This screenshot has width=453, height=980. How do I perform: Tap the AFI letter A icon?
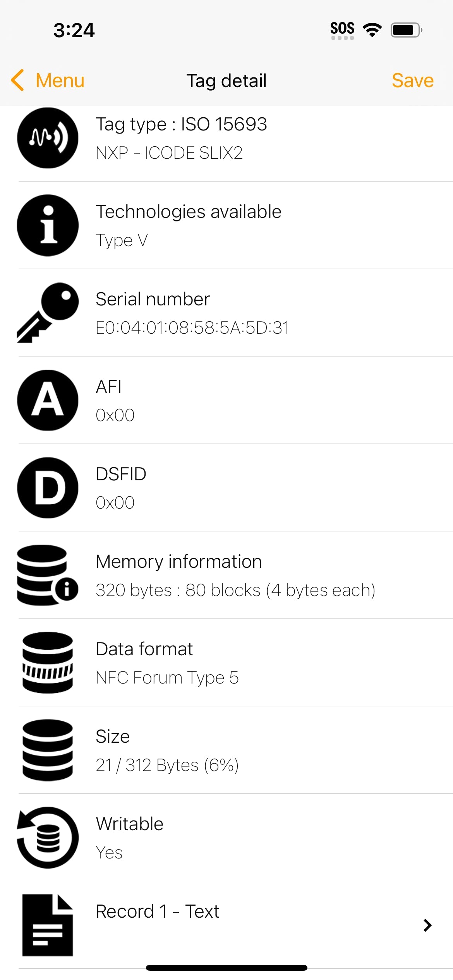pos(48,400)
